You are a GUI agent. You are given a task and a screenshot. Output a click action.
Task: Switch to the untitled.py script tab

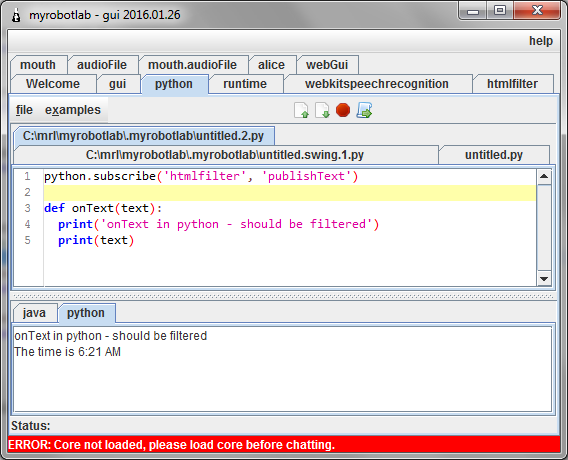tap(494, 155)
